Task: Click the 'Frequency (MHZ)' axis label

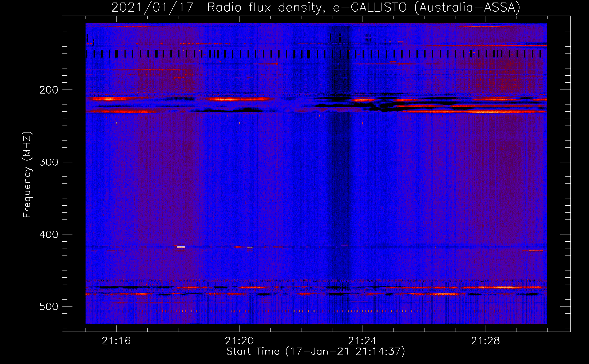Action: [27, 175]
